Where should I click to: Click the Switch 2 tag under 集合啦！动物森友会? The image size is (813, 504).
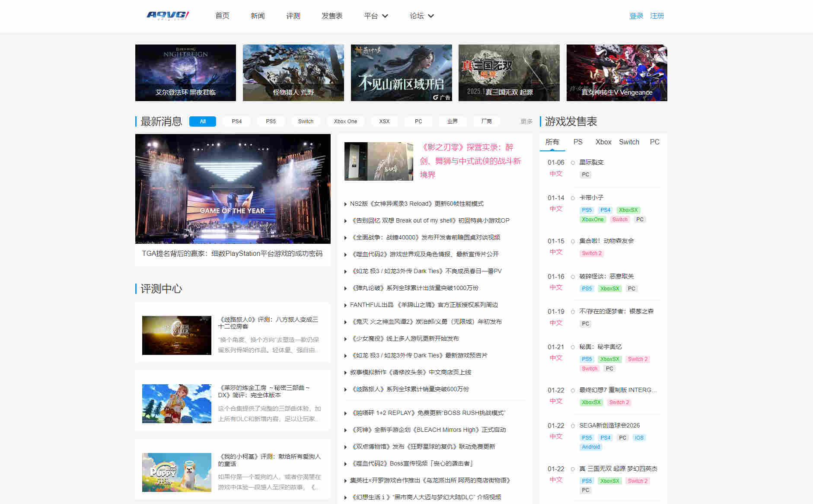[x=591, y=253]
